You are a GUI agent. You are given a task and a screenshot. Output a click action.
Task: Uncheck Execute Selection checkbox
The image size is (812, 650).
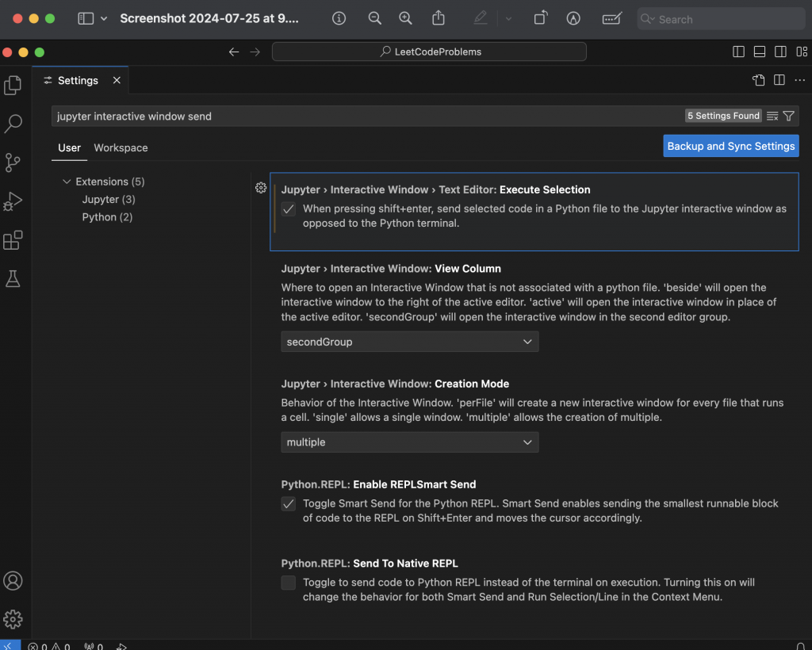(x=289, y=209)
